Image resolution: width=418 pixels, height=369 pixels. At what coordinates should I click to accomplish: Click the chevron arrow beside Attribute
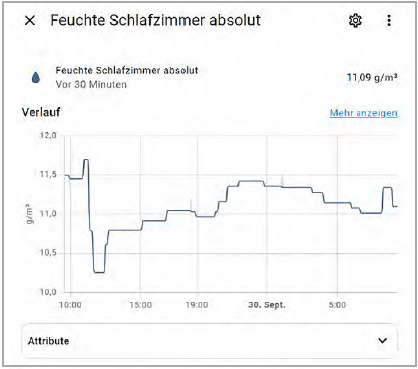click(x=383, y=341)
